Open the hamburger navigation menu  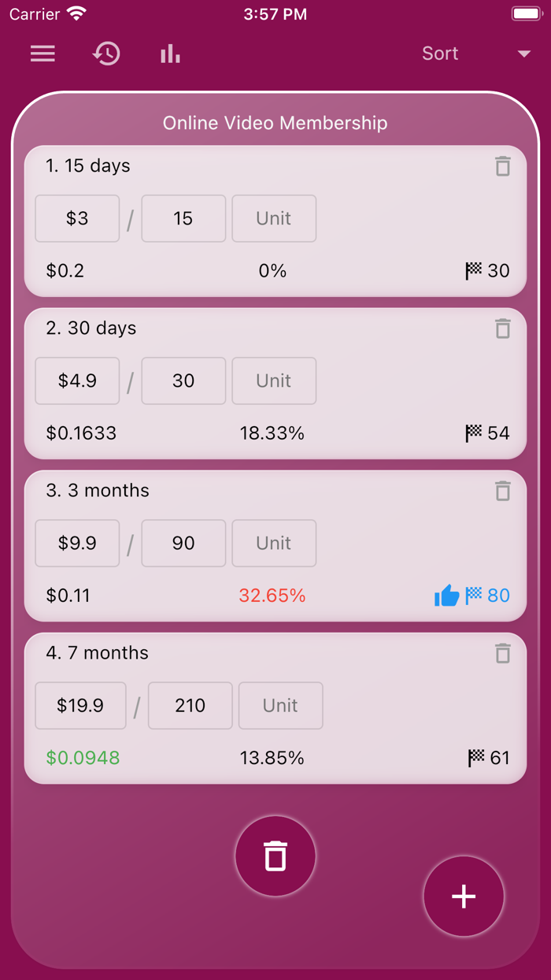43,54
